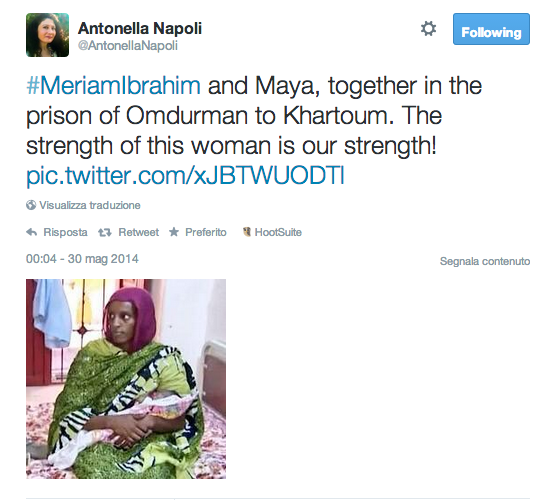Click the retweet arrows icon
547x500 pixels.
(x=105, y=232)
